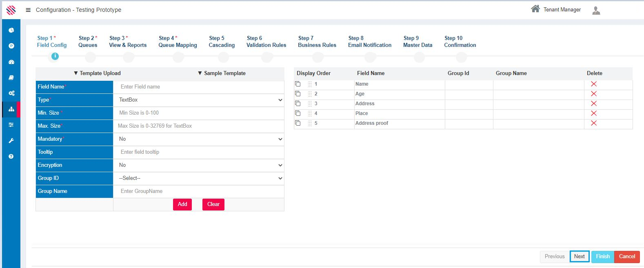Click the info icon under Step 1
The width and height of the screenshot is (644, 268).
click(x=55, y=56)
